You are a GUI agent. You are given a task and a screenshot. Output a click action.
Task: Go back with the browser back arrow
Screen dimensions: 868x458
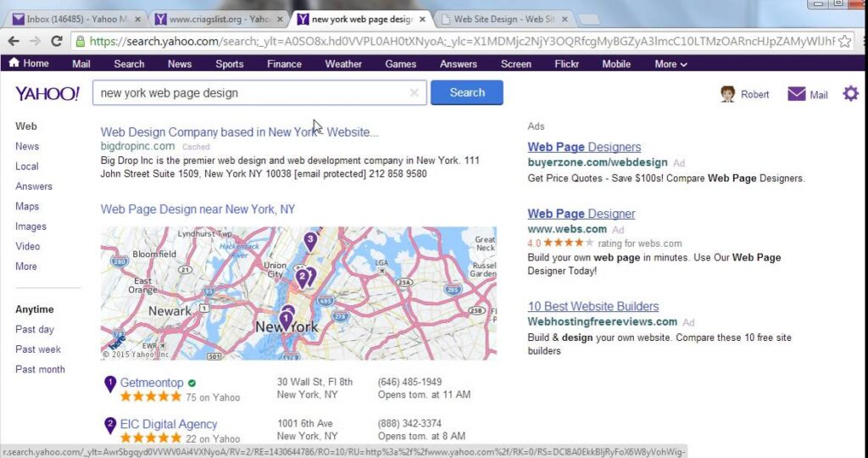click(14, 41)
